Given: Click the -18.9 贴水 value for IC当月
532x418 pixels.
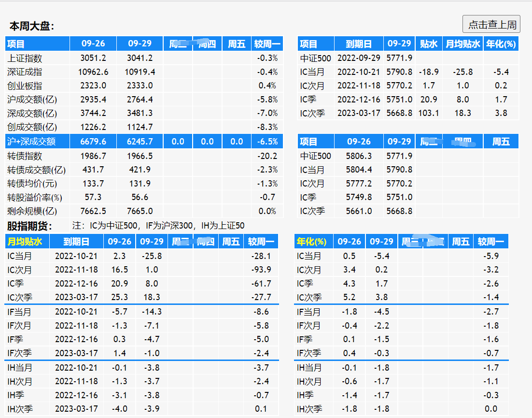Looking at the screenshot, I should point(429,72).
